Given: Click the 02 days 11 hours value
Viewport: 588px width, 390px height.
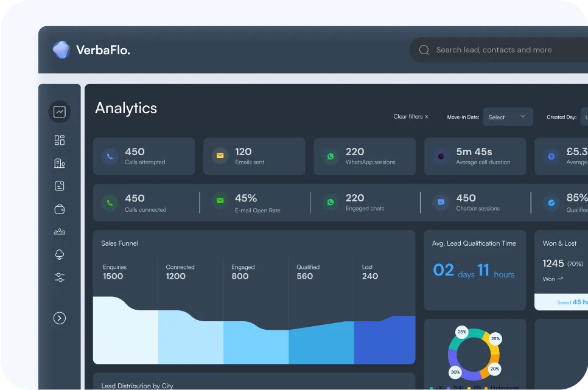Looking at the screenshot, I should tap(474, 270).
